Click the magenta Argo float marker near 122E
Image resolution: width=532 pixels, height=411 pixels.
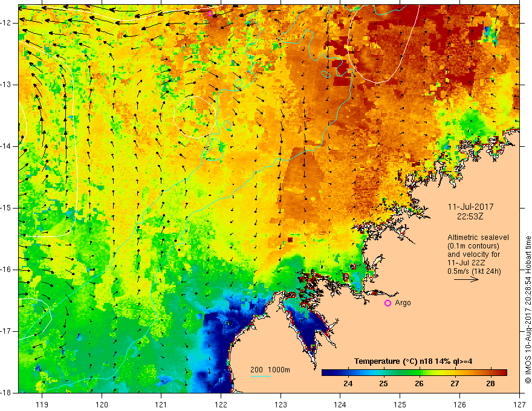pos(210,13)
